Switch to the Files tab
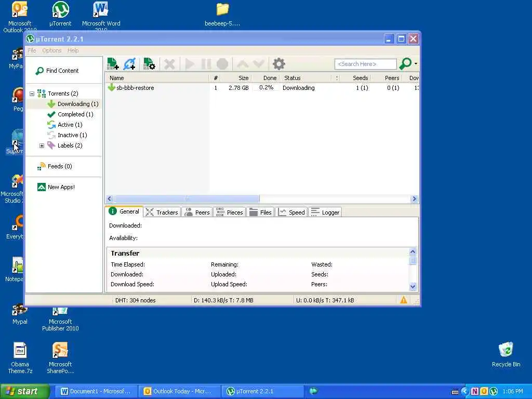This screenshot has height=399, width=532. [261, 212]
